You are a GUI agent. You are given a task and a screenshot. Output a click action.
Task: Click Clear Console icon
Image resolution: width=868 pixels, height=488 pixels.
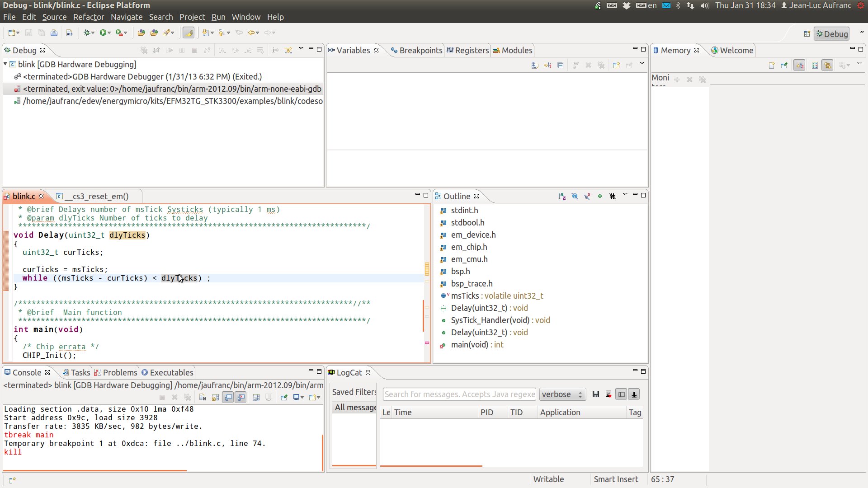click(203, 398)
